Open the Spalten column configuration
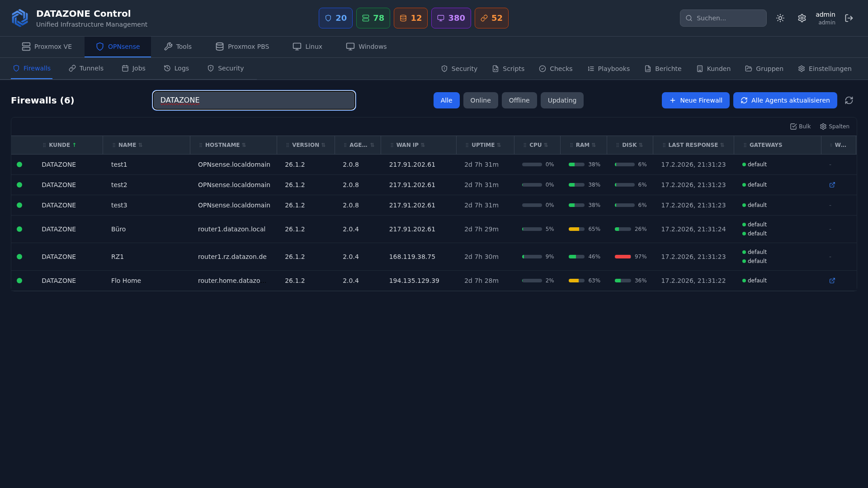 pos(835,127)
